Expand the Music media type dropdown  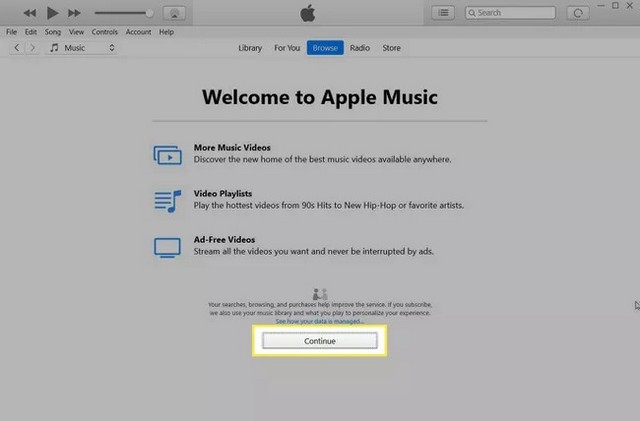(x=83, y=48)
